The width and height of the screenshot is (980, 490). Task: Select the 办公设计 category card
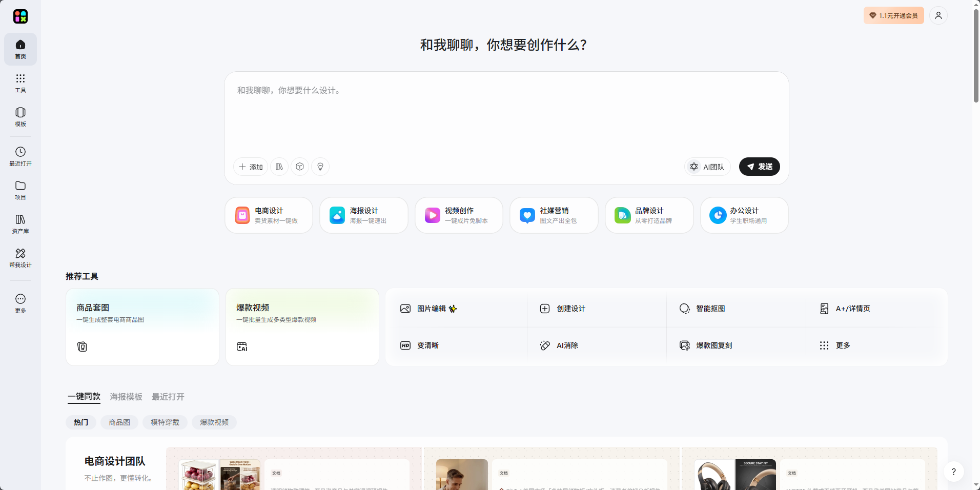tap(744, 215)
